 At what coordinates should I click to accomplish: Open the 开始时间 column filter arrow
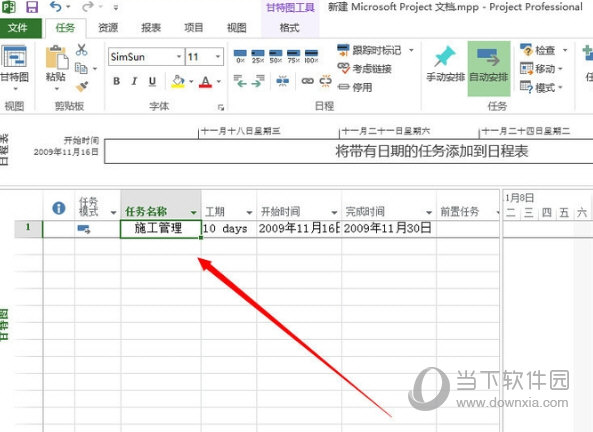click(x=334, y=212)
